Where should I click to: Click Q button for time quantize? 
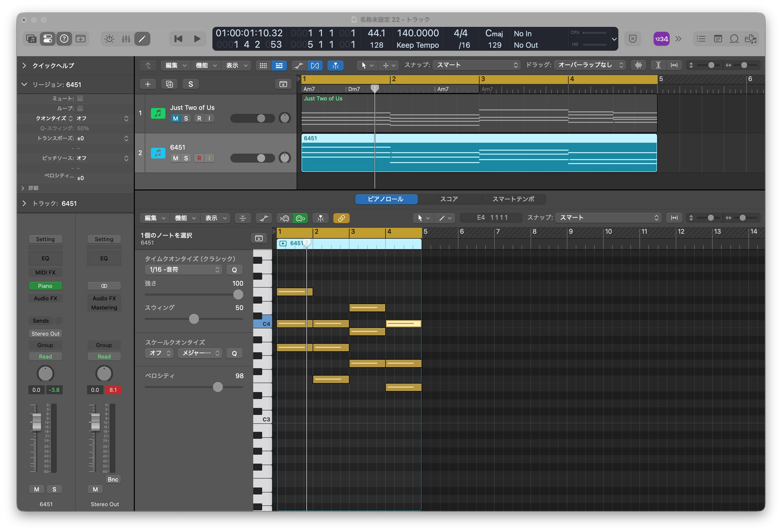pos(235,270)
